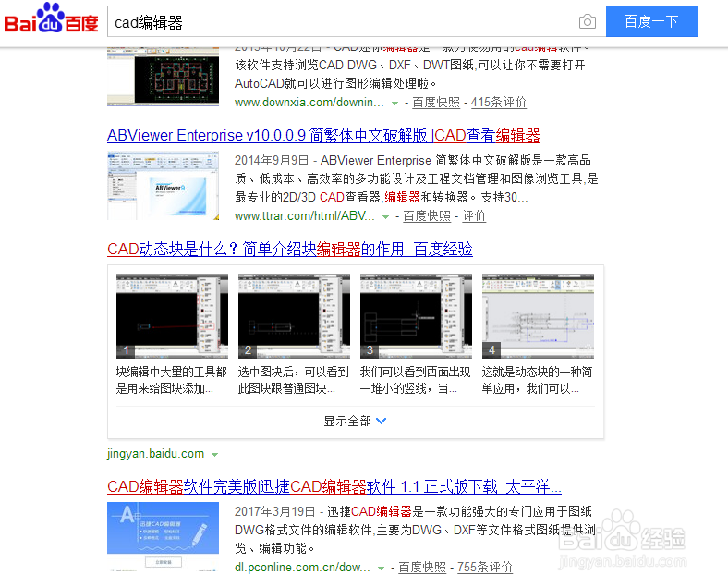Open step 3 thumbnail of Jingyan result
This screenshot has height=587, width=728.
click(416, 316)
